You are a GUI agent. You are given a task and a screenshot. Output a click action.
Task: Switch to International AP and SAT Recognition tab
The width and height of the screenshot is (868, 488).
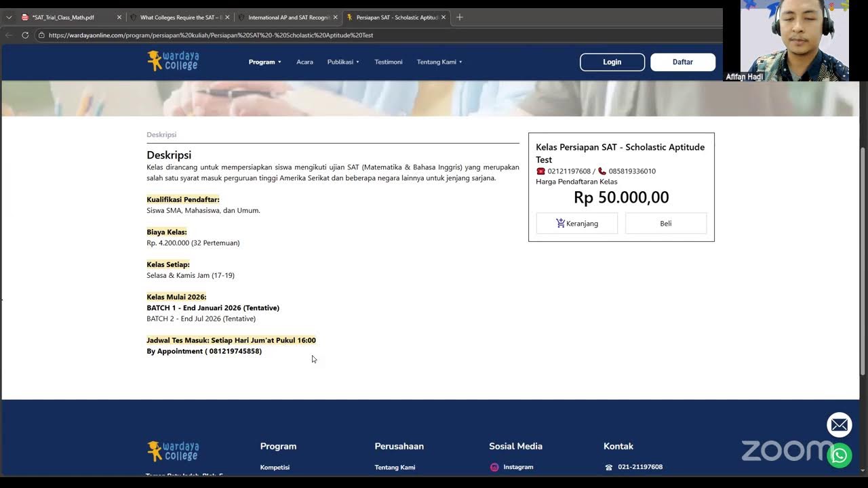(x=288, y=18)
